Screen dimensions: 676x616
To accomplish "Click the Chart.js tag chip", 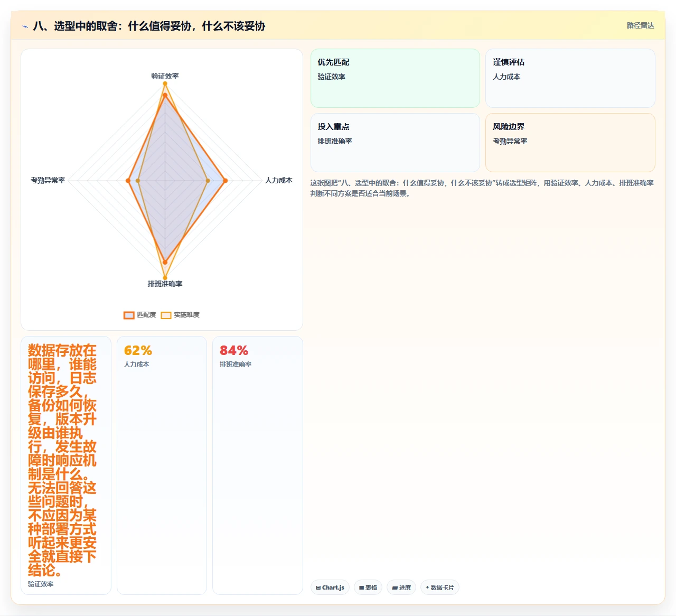I will pyautogui.click(x=330, y=587).
